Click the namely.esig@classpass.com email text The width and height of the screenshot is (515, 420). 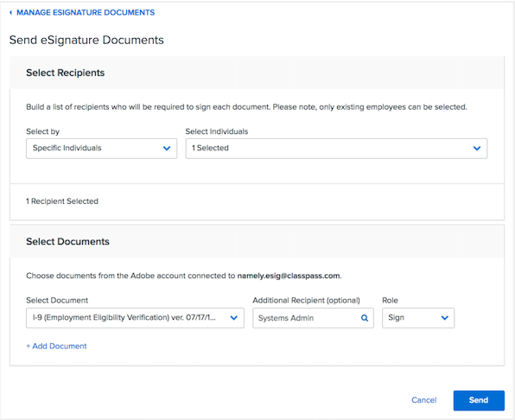tap(289, 276)
